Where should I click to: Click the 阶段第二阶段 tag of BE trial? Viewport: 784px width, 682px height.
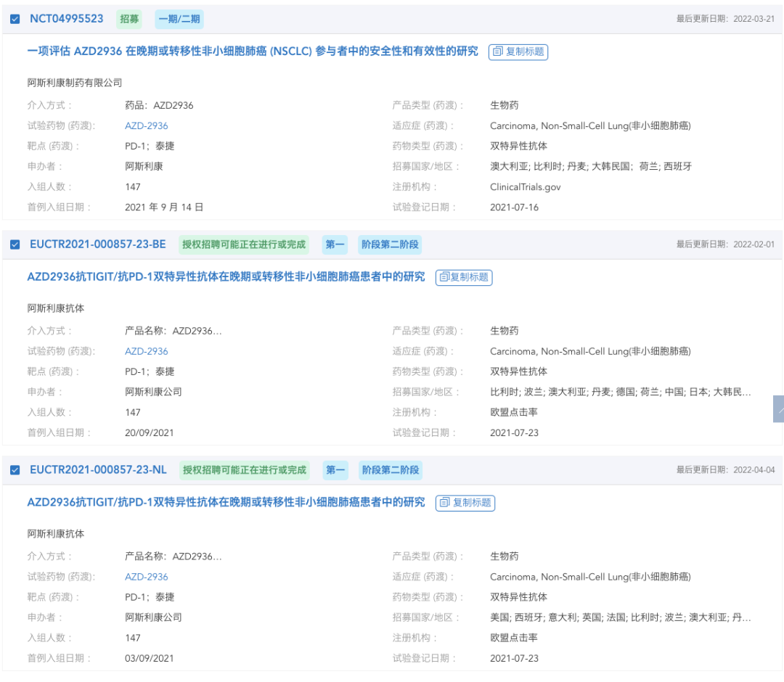390,245
